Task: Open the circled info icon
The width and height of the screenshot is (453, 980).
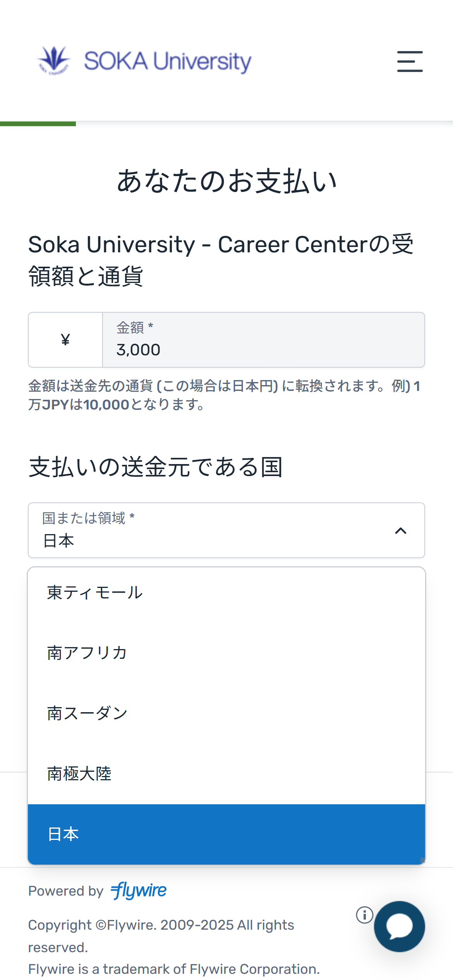Action: click(x=364, y=915)
